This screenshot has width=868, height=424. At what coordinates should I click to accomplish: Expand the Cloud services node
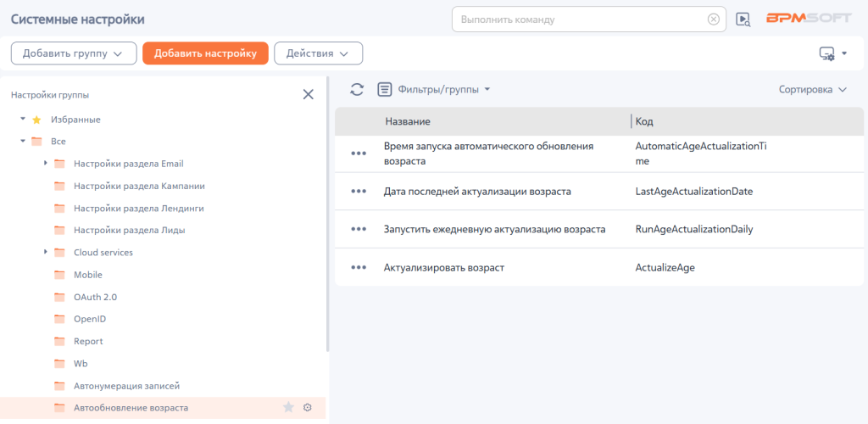46,252
